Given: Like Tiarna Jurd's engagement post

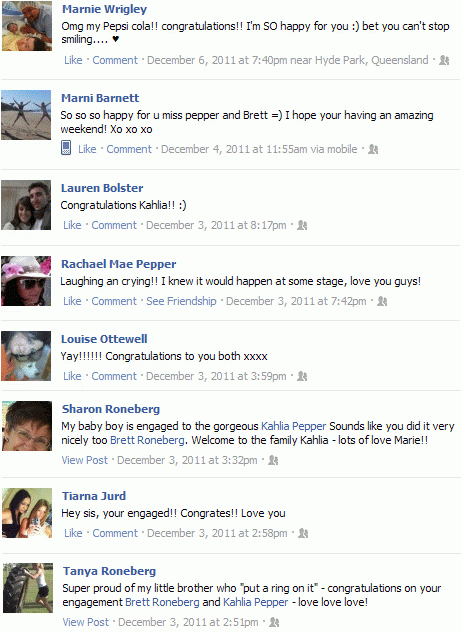Looking at the screenshot, I should coord(73,533).
